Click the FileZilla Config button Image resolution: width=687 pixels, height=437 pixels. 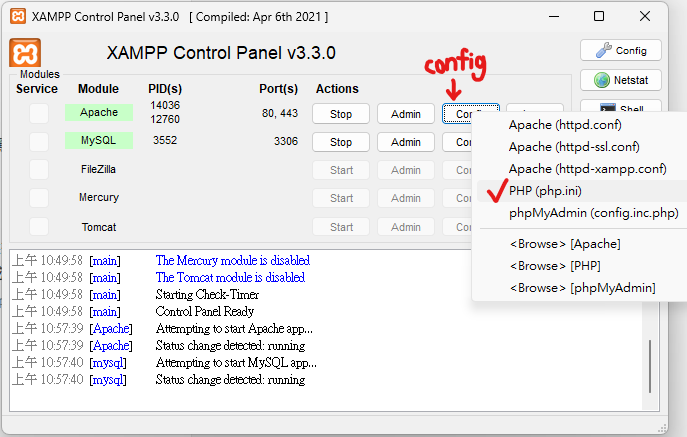click(x=457, y=170)
